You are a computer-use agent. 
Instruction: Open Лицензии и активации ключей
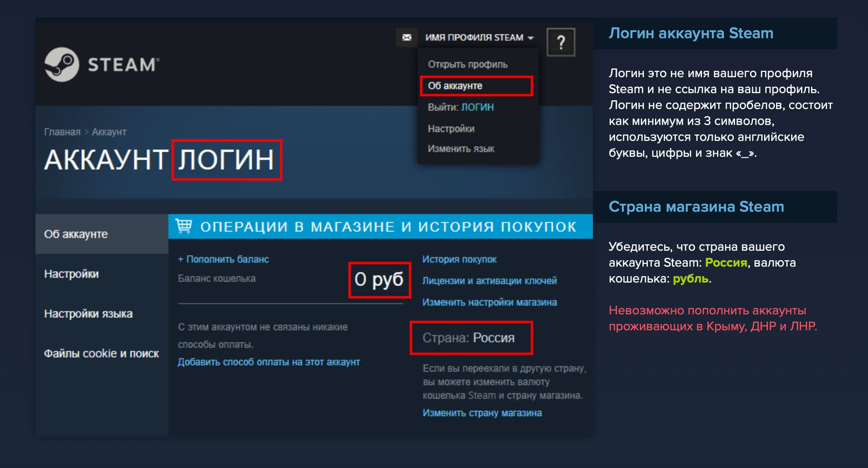(x=489, y=281)
